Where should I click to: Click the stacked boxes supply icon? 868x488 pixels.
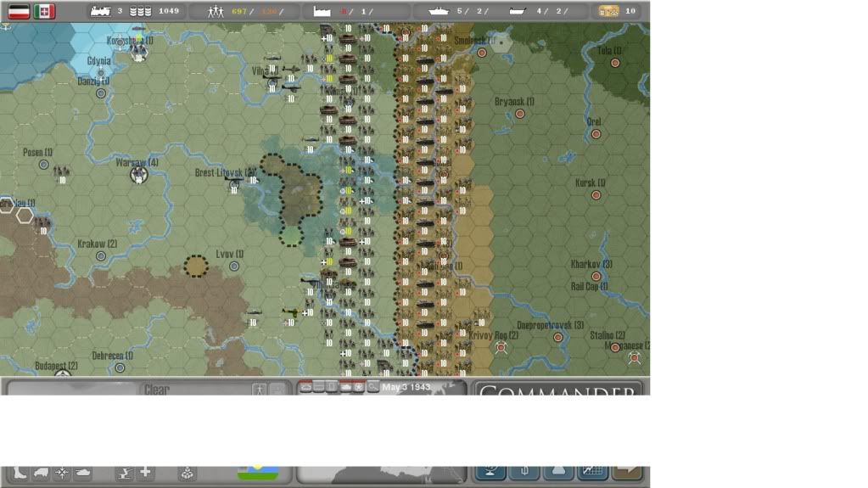(188, 473)
